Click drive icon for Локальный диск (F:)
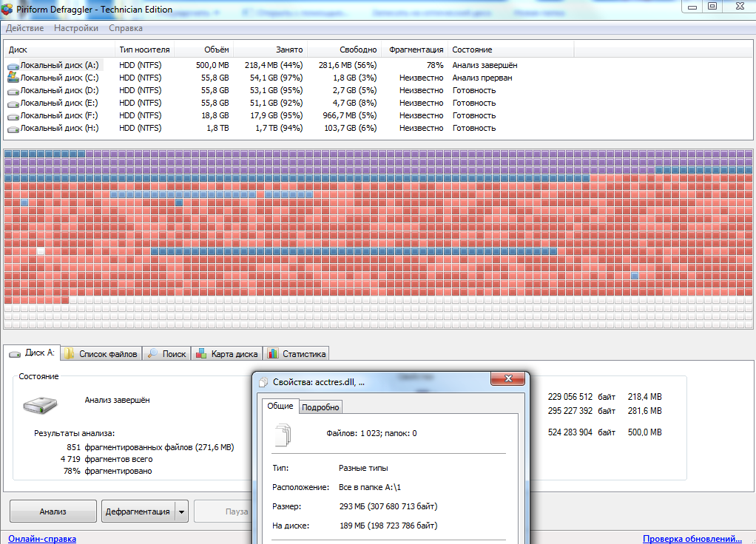Viewport: 756px width, 544px height. pos(13,115)
